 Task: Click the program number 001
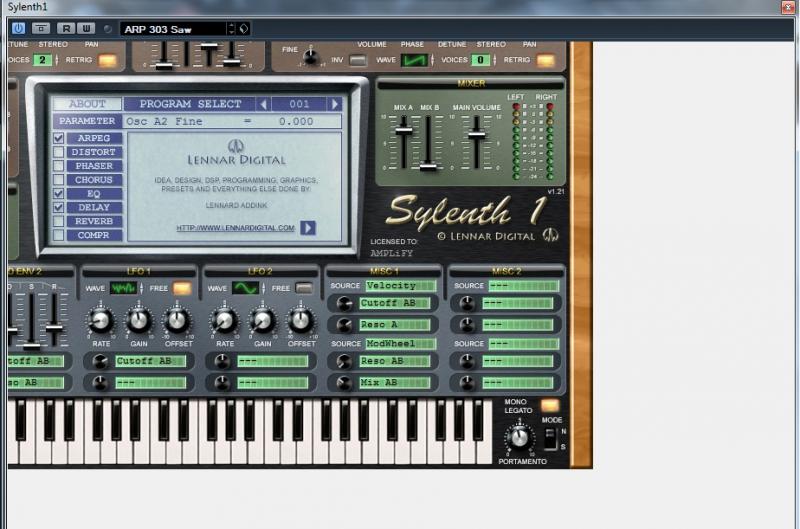pos(299,104)
